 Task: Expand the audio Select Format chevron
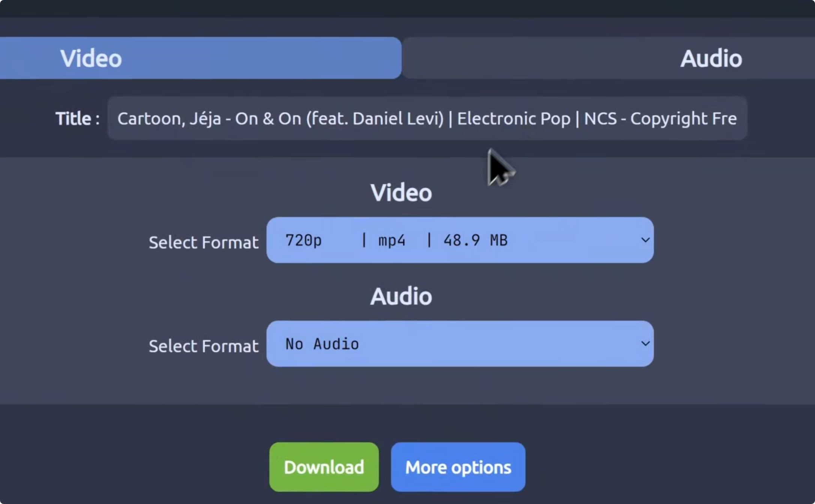(645, 343)
